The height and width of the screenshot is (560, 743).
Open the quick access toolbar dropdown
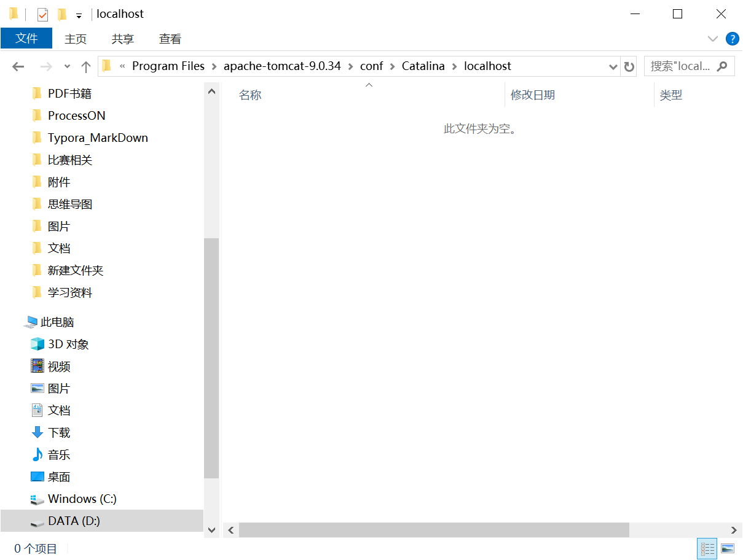[x=79, y=15]
